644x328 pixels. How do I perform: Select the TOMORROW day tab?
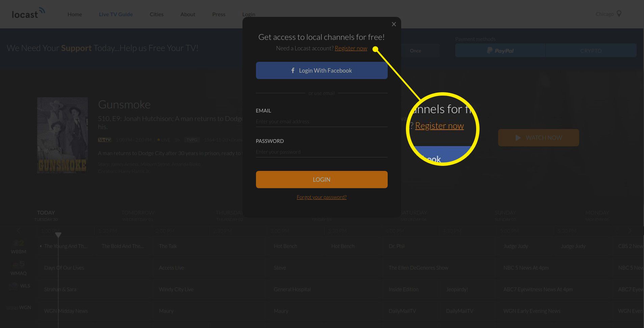(x=138, y=215)
